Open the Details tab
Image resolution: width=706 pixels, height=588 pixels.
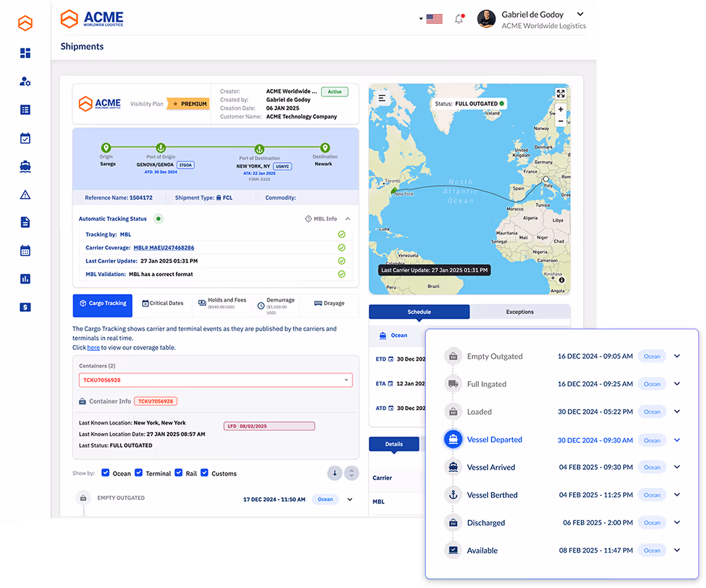[x=394, y=444]
